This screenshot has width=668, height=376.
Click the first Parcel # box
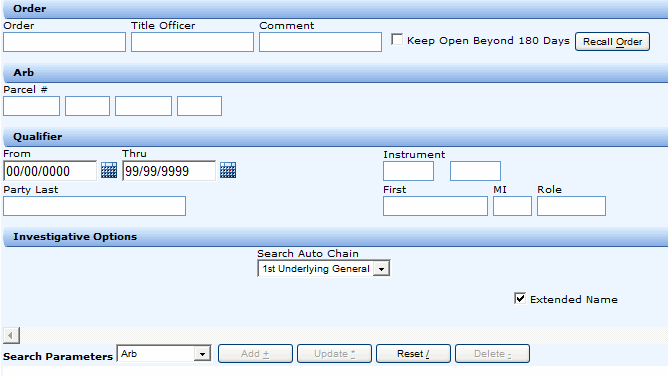click(x=32, y=106)
